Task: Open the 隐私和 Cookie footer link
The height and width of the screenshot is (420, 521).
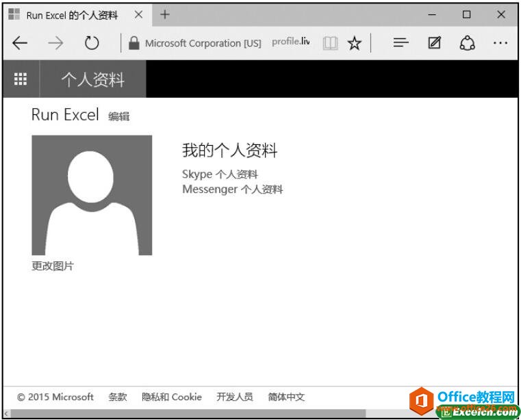Action: click(172, 397)
